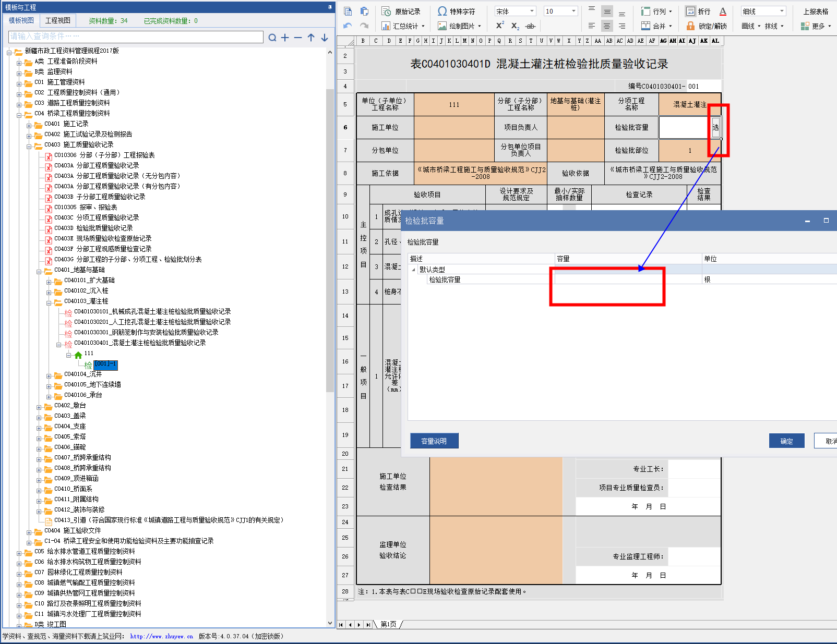Open the 更多 more dropdown

tap(817, 26)
